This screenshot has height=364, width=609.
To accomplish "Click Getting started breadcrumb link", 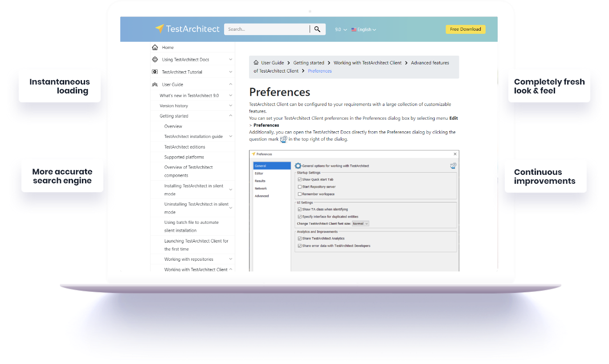I will click(x=309, y=63).
